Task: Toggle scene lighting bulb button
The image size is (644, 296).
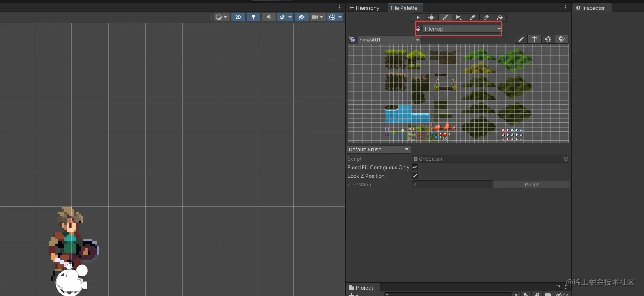Action: coord(254,17)
